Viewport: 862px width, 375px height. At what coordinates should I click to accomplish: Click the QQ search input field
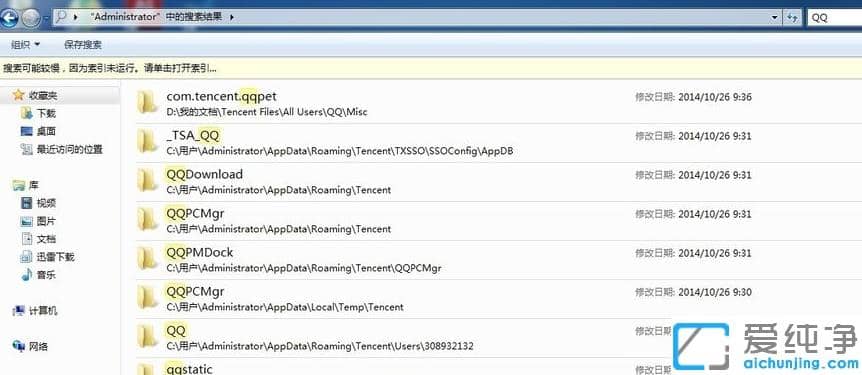click(834, 18)
